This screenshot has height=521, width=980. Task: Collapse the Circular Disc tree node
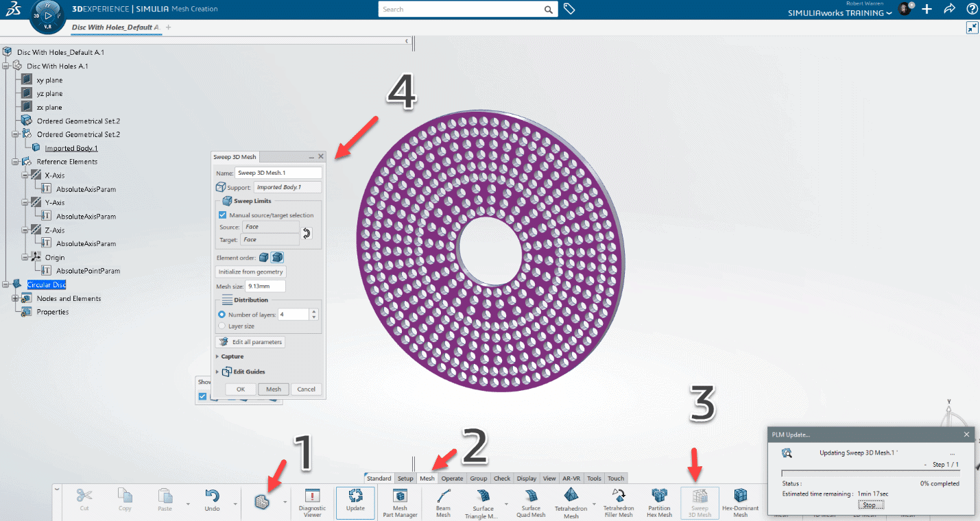(x=6, y=284)
